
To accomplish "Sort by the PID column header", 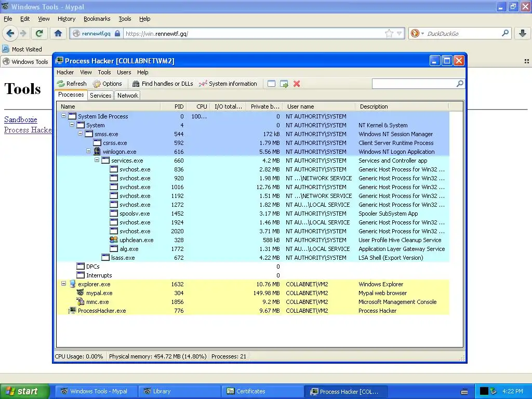I will point(174,107).
